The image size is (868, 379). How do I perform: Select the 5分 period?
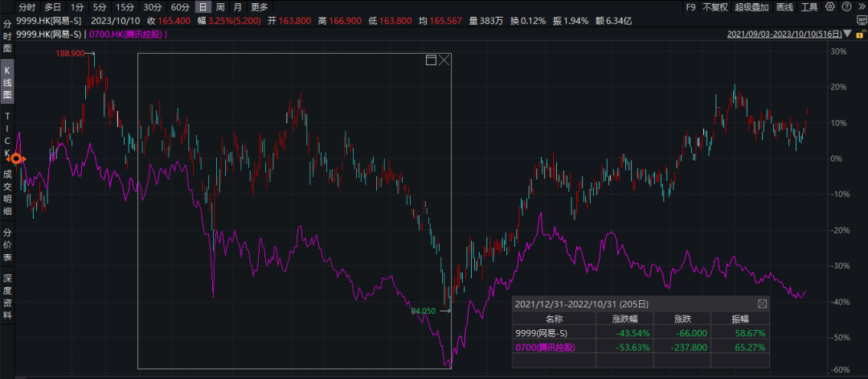99,7
